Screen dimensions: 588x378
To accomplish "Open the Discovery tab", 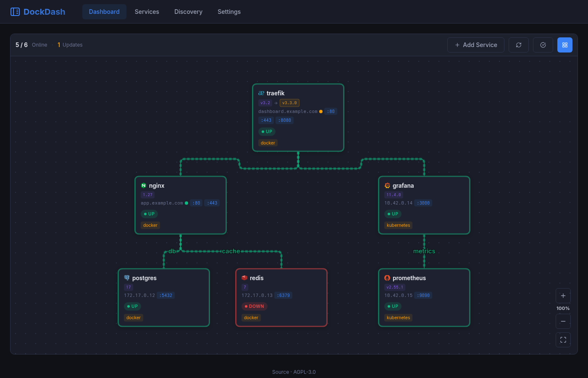I will point(189,12).
